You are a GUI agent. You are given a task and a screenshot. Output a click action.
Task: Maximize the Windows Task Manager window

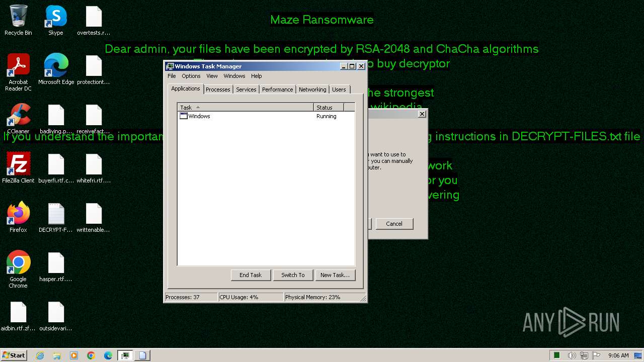click(x=352, y=66)
